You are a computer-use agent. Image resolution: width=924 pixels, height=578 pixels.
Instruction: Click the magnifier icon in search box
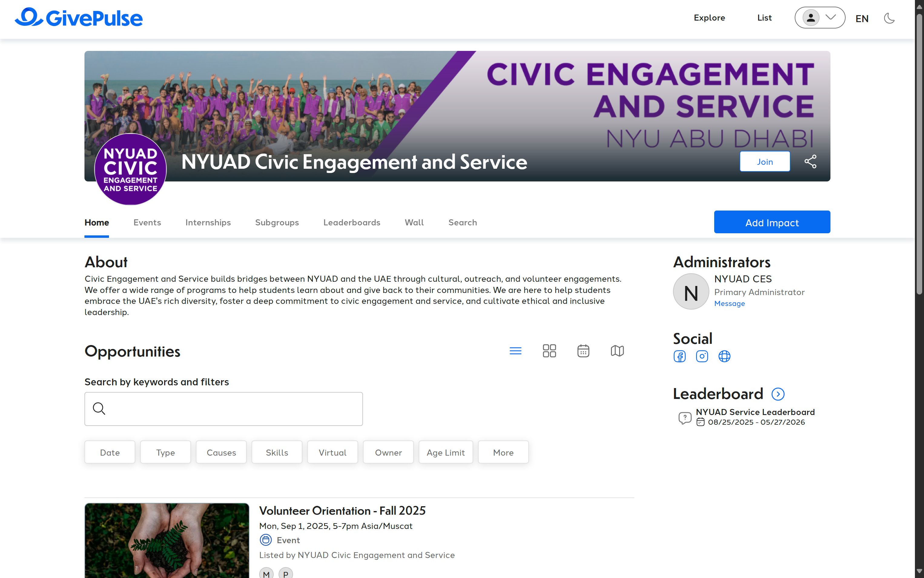99,408
